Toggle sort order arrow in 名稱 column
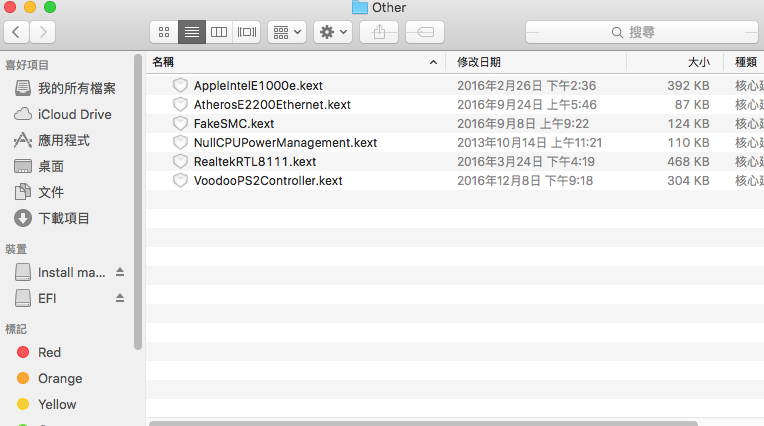This screenshot has width=764, height=426. click(x=433, y=62)
